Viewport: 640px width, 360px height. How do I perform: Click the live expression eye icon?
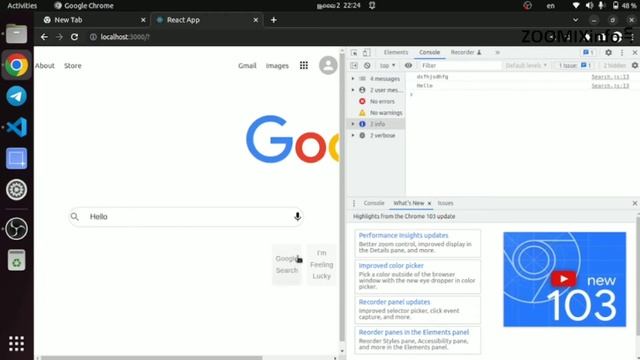[408, 65]
